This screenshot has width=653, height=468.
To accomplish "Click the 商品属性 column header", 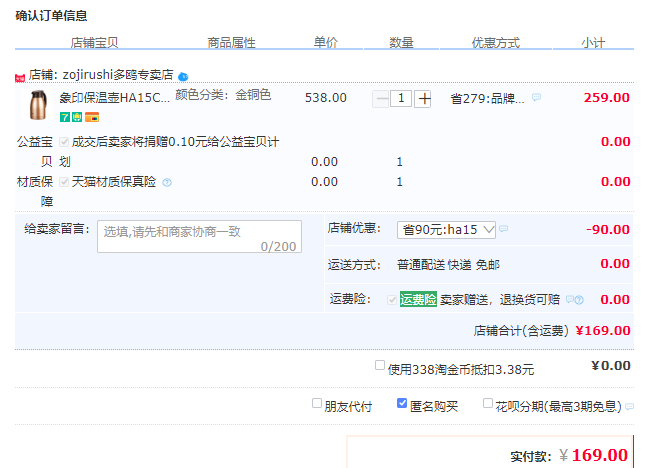I will [x=232, y=42].
